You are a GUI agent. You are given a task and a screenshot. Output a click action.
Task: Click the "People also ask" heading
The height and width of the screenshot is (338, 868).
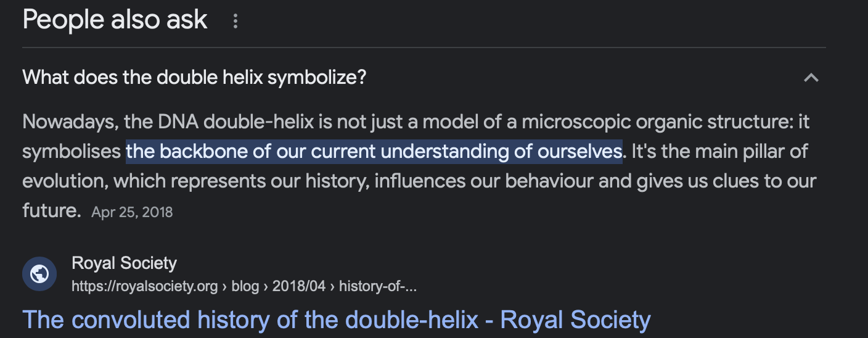115,20
